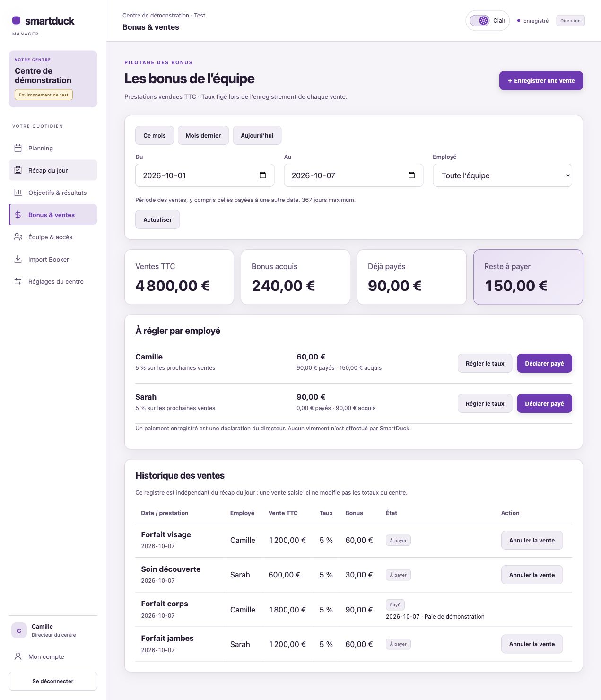Click '2026-10-07 · Paie de démonstration' text
The width and height of the screenshot is (601, 700).
coord(435,617)
